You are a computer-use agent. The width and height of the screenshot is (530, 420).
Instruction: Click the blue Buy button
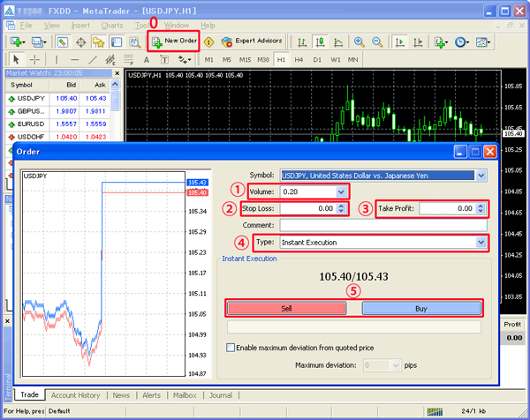coord(421,308)
